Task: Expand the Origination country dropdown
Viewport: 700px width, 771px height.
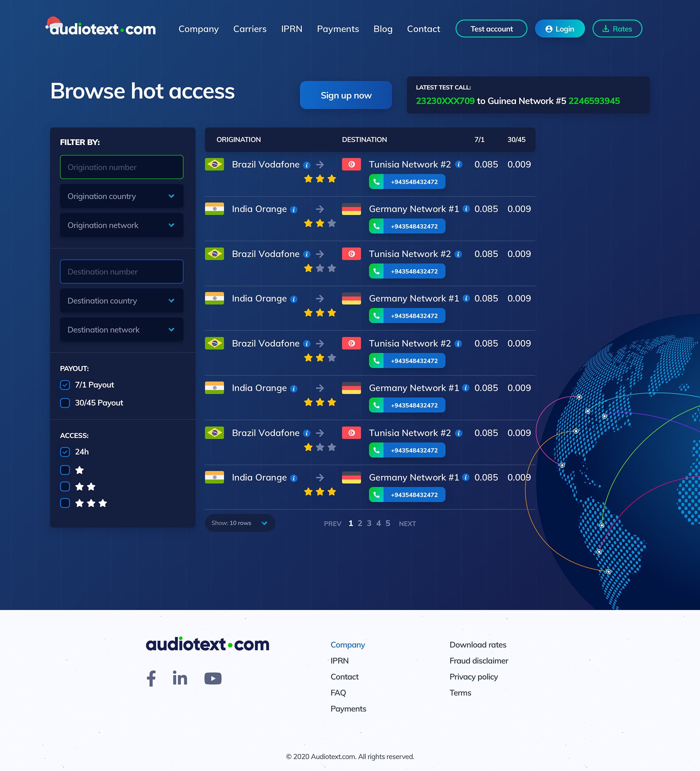Action: (x=122, y=196)
